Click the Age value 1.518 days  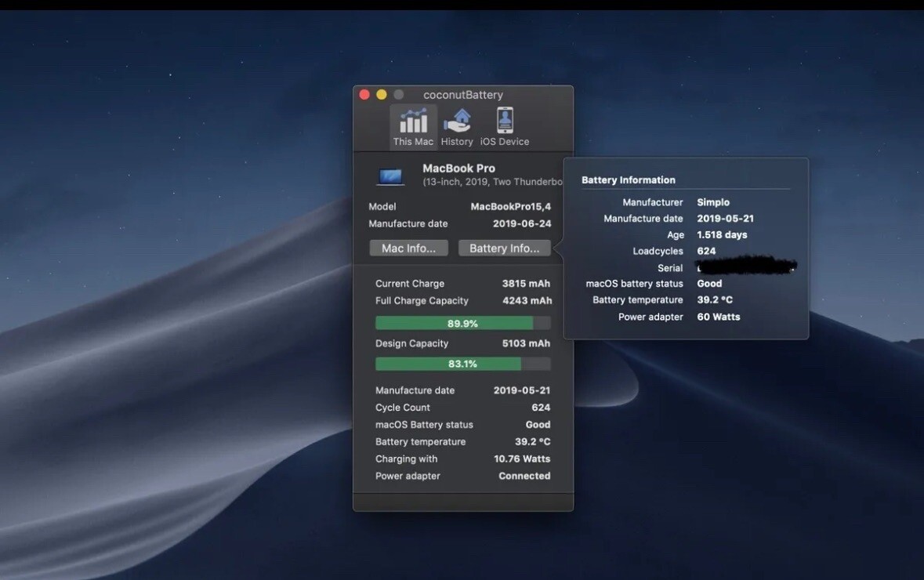pyautogui.click(x=722, y=234)
